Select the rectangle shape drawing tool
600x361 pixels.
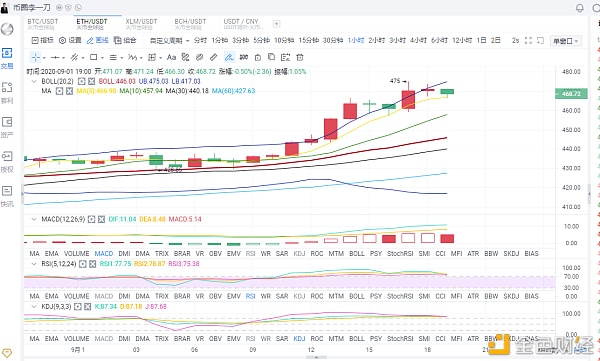[93, 57]
